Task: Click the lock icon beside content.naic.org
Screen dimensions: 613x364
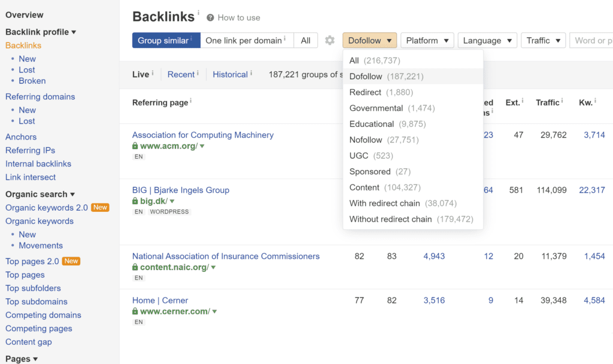Action: click(135, 267)
